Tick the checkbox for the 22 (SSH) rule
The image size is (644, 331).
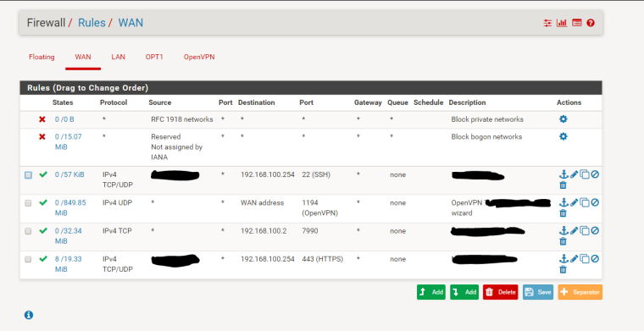point(28,175)
